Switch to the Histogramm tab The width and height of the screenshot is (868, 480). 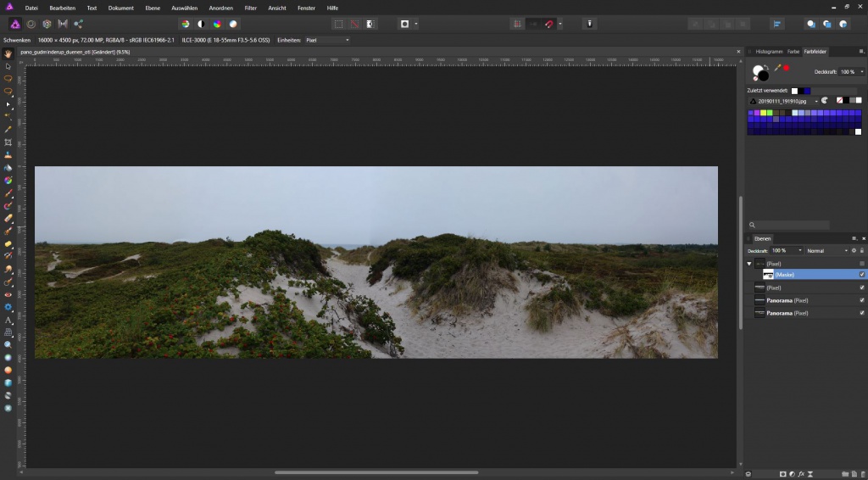770,52
